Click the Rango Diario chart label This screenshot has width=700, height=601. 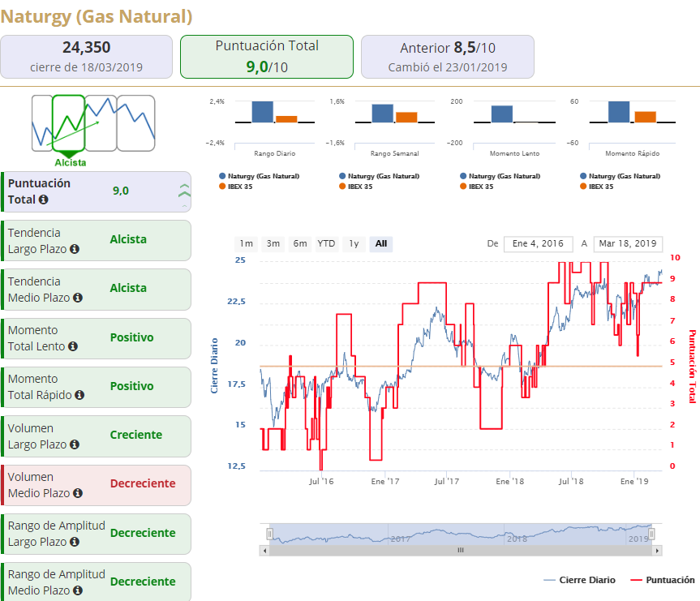point(274,153)
